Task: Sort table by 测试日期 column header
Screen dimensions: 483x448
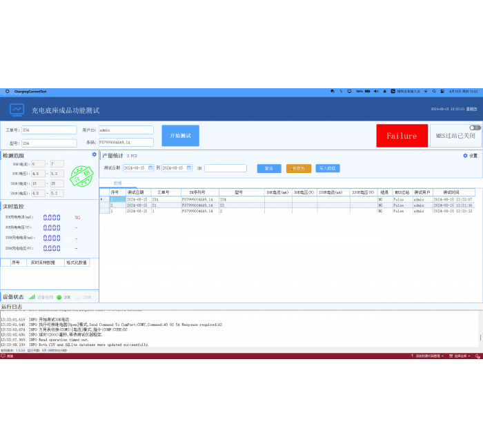Action: click(136, 192)
